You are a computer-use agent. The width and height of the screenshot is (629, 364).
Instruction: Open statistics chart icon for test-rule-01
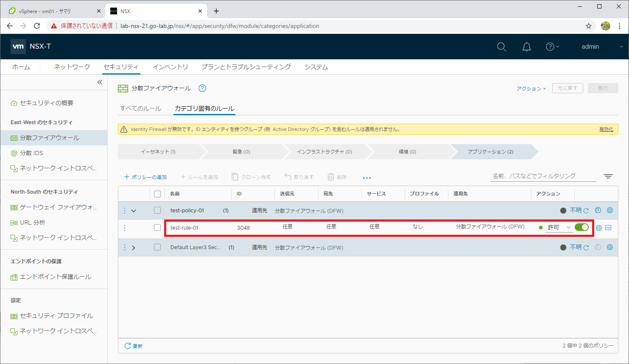tap(608, 228)
